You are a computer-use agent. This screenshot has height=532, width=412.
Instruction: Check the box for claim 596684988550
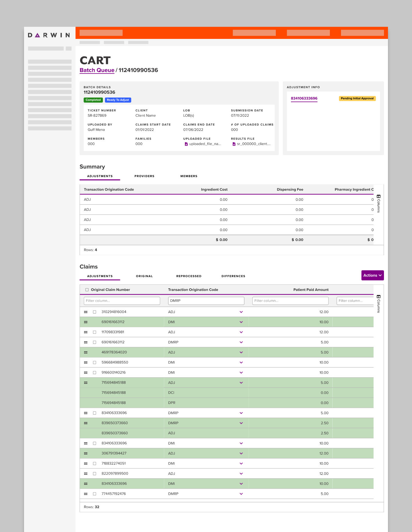[94, 363]
